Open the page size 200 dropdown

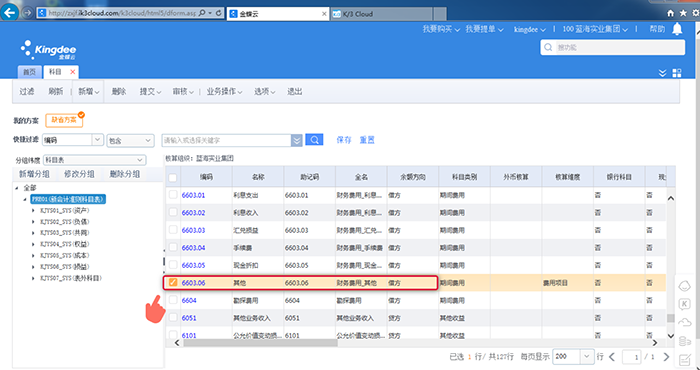(x=587, y=356)
